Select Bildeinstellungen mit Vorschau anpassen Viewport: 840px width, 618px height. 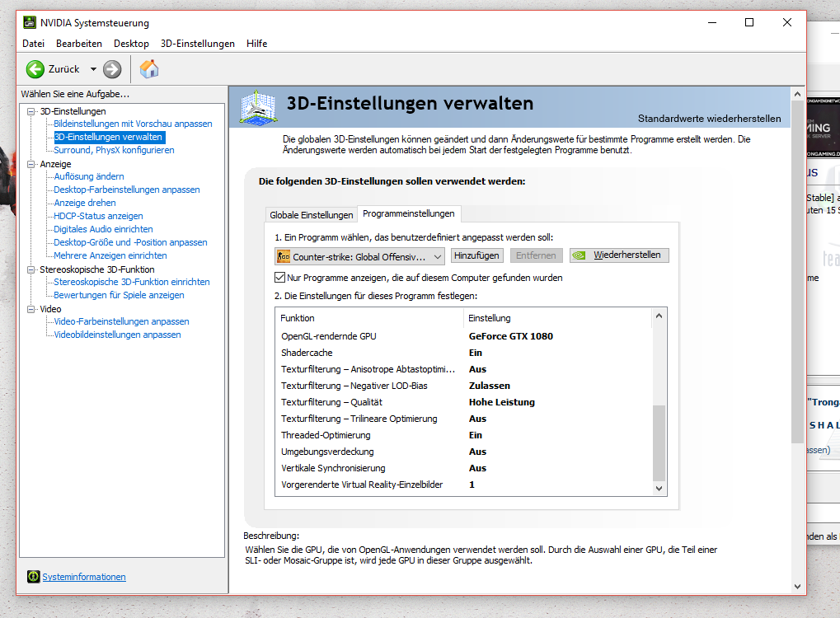[x=133, y=124]
